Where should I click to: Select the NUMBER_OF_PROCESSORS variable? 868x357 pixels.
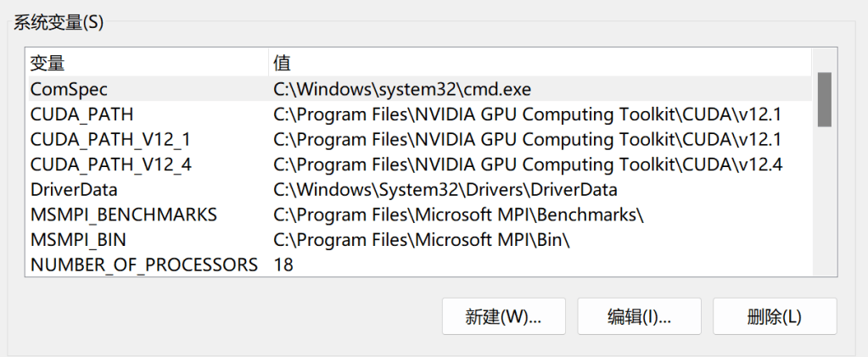tap(143, 265)
